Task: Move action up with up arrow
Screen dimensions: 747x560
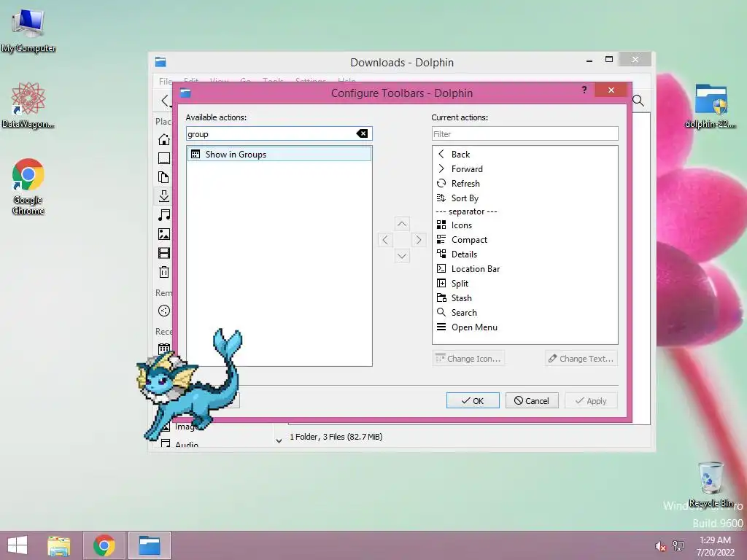Action: [x=402, y=224]
